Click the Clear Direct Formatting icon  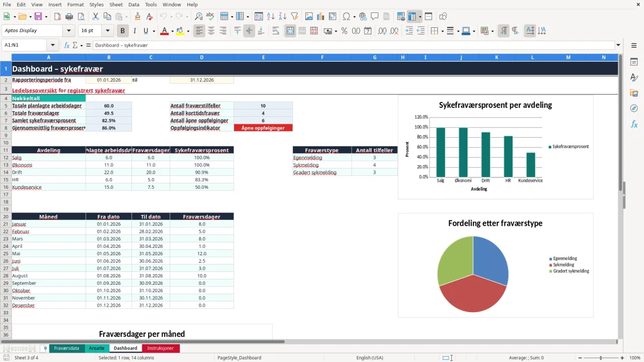149,17
